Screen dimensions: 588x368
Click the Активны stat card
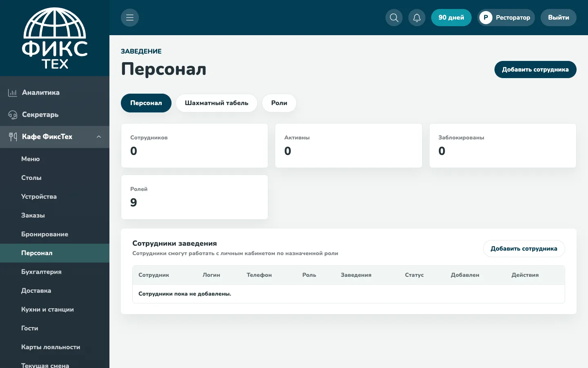(x=349, y=146)
